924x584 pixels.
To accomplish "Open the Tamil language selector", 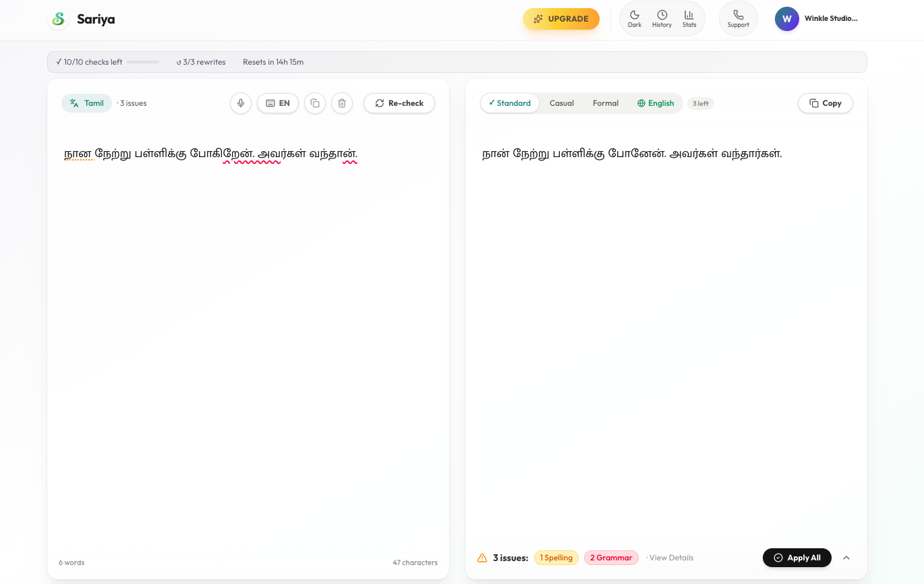I will [86, 103].
